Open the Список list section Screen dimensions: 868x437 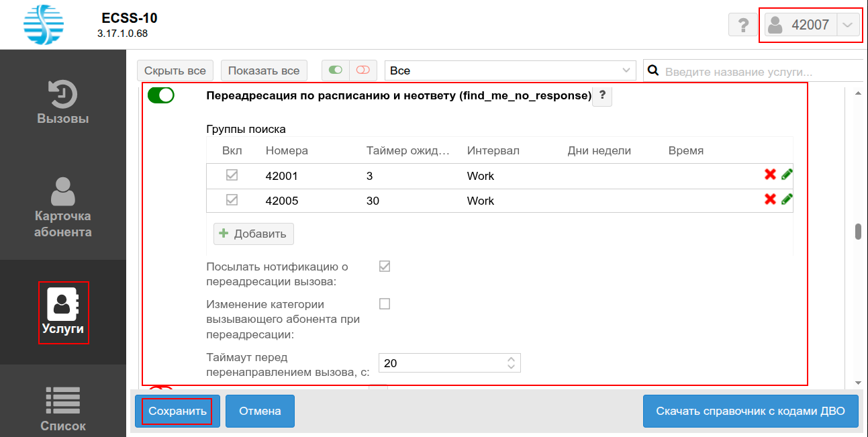63,407
